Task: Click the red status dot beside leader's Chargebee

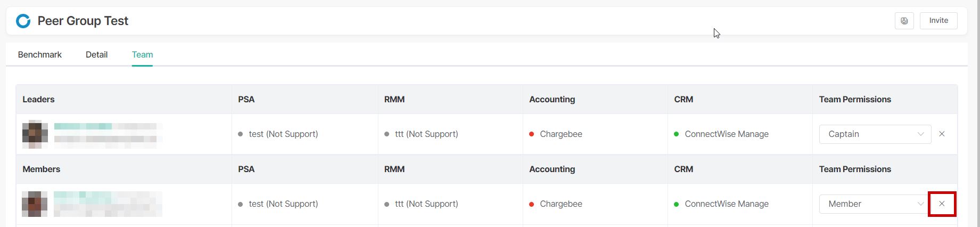Action: 531,134
